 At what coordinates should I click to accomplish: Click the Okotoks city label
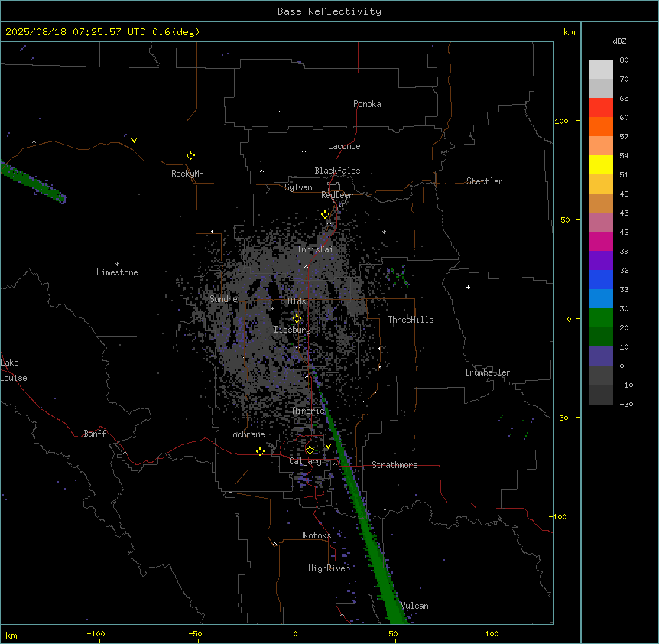pyautogui.click(x=315, y=535)
